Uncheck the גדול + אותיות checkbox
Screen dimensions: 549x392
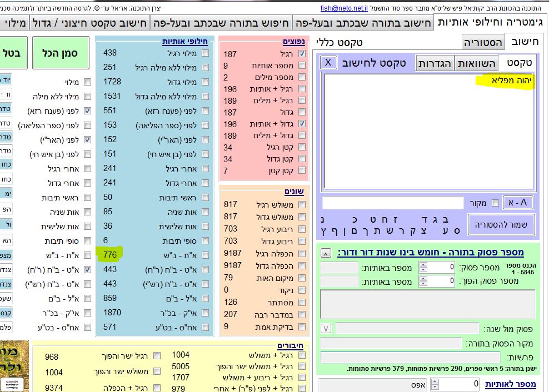[x=302, y=124]
